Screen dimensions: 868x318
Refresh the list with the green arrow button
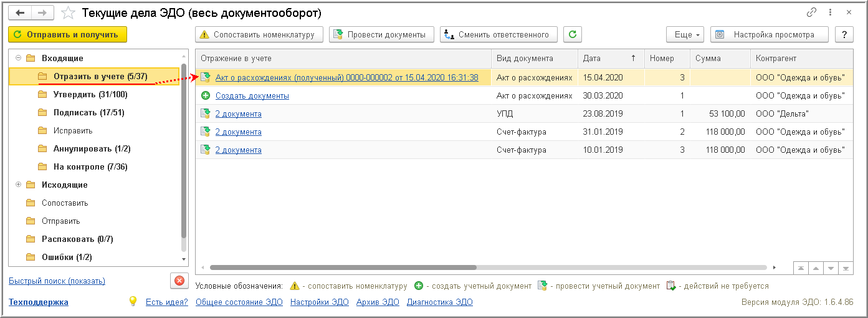(x=573, y=34)
